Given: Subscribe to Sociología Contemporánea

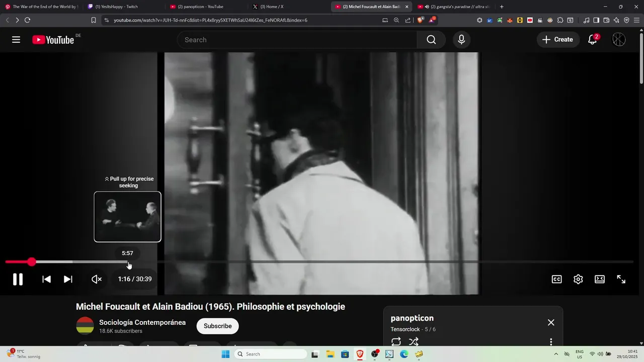Looking at the screenshot, I should coord(217,326).
